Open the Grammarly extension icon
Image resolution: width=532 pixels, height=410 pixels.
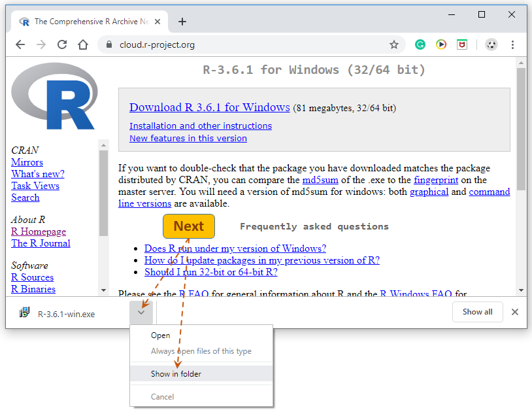(x=420, y=44)
